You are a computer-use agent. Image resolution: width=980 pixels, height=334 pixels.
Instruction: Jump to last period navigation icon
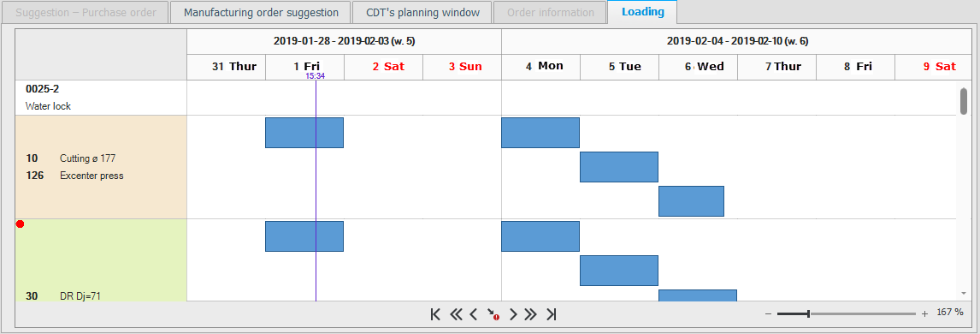pos(552,314)
